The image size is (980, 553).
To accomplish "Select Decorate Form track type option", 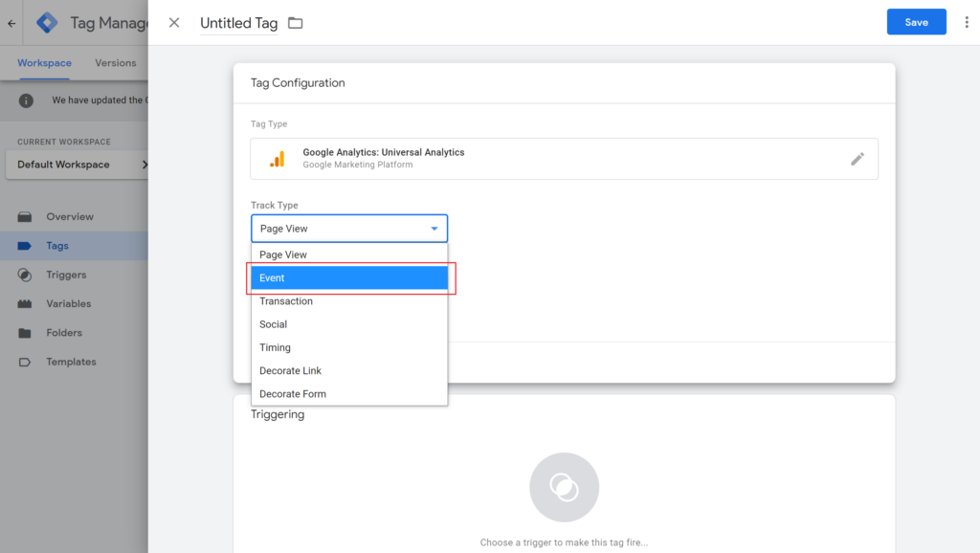I will pos(349,393).
